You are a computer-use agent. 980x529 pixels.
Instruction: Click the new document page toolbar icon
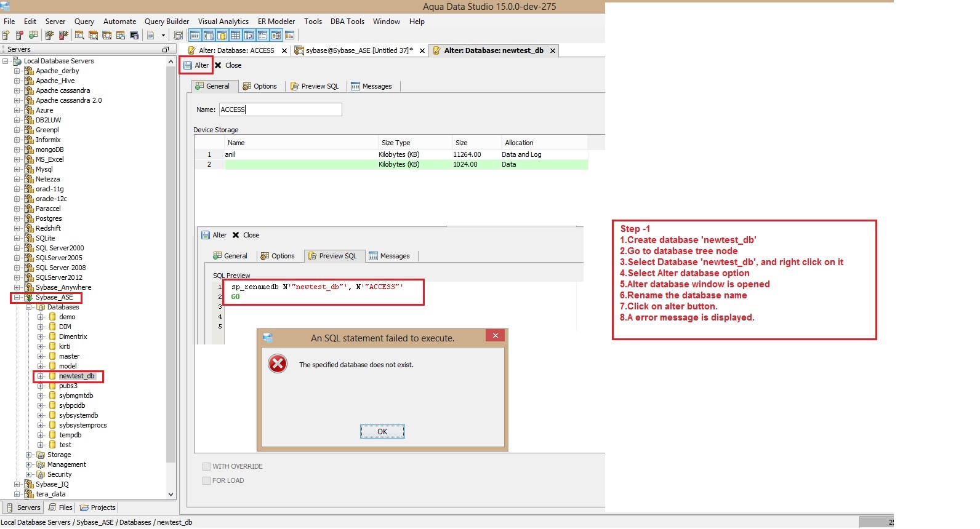pyautogui.click(x=150, y=35)
